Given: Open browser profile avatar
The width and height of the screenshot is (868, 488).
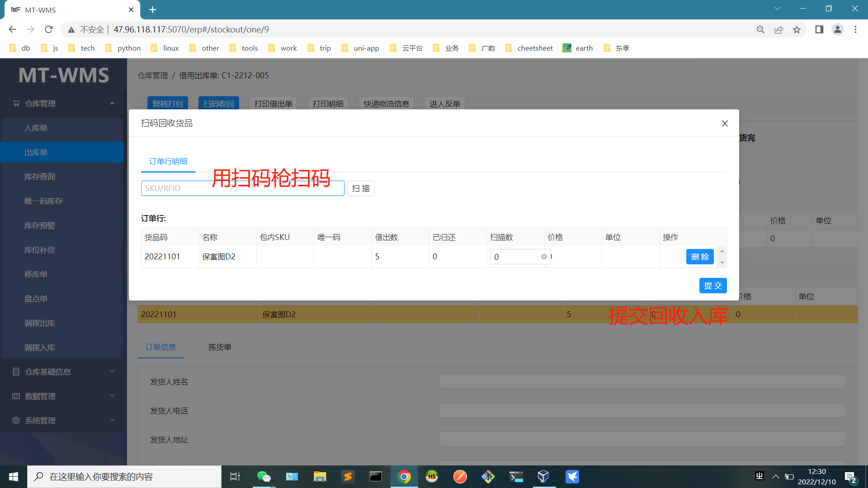Looking at the screenshot, I should point(838,29).
